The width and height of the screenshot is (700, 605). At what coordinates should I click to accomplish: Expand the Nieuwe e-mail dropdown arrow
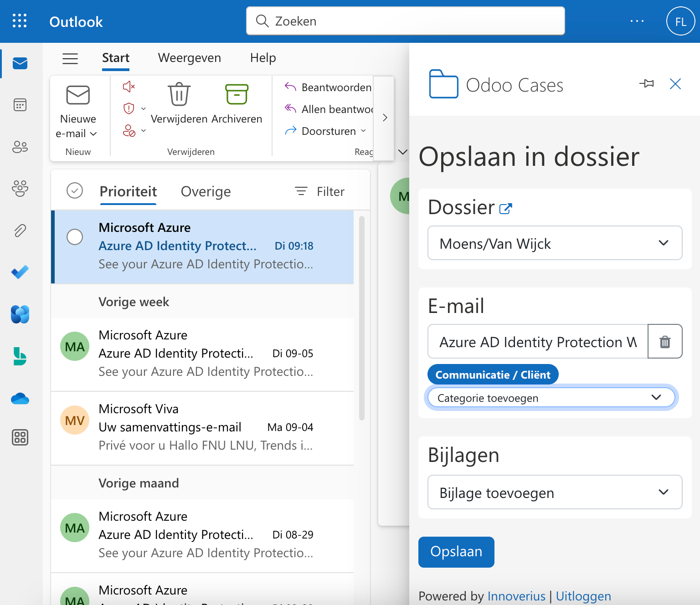point(93,134)
